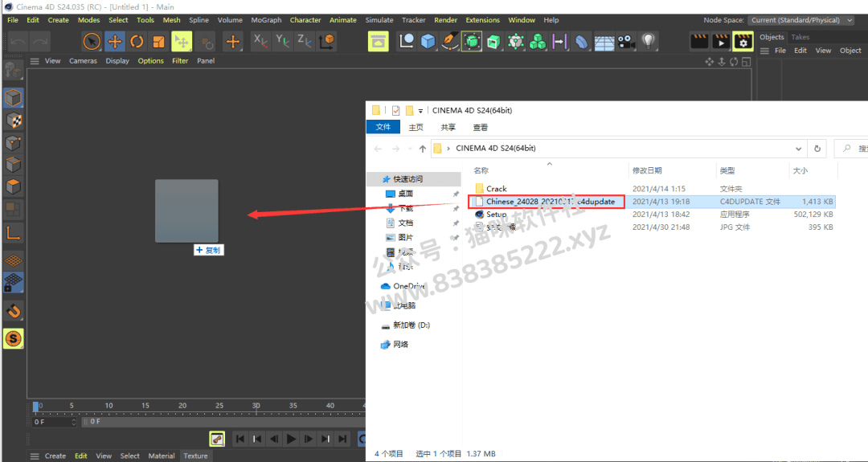The height and width of the screenshot is (462, 868).
Task: Click the timeline range slider bar
Action: 223,422
